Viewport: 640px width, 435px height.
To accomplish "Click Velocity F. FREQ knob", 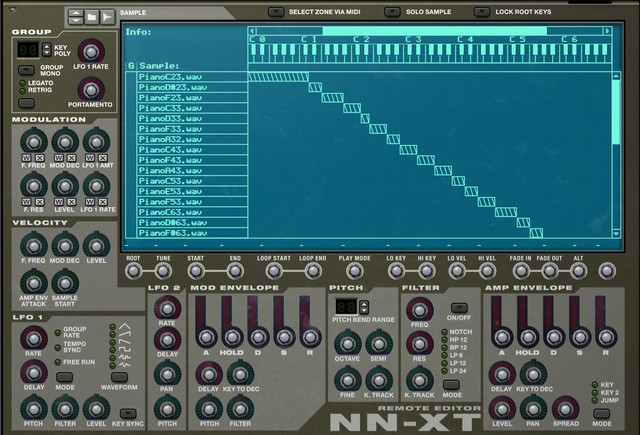I will [x=33, y=246].
